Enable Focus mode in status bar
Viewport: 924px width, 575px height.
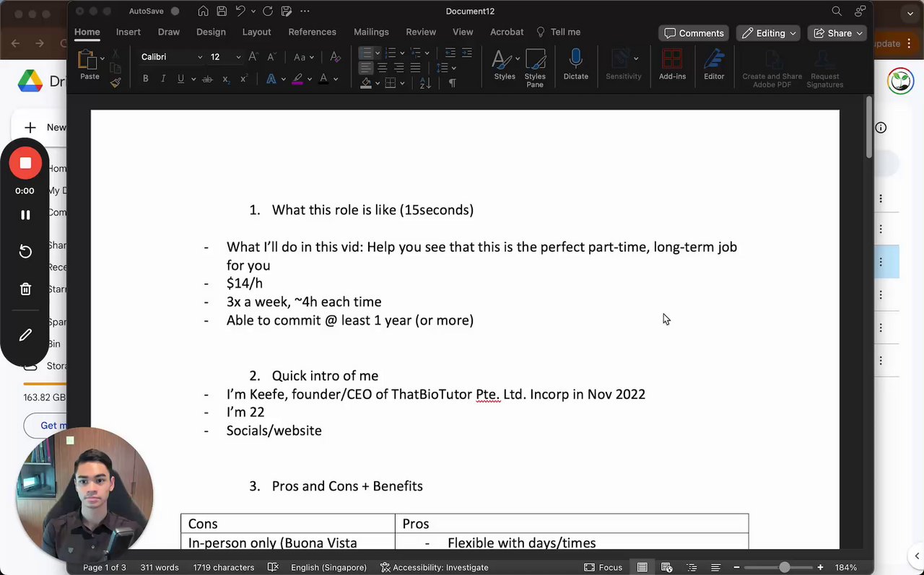[603, 567]
